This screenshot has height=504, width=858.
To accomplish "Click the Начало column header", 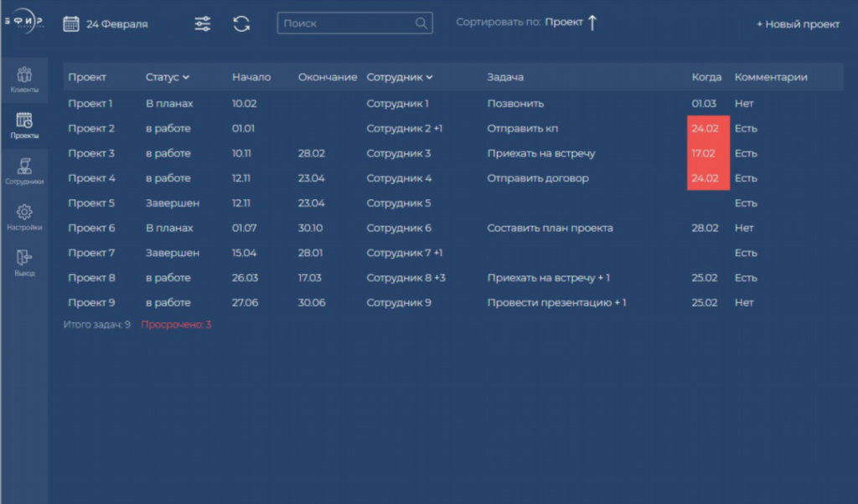I will [x=251, y=77].
